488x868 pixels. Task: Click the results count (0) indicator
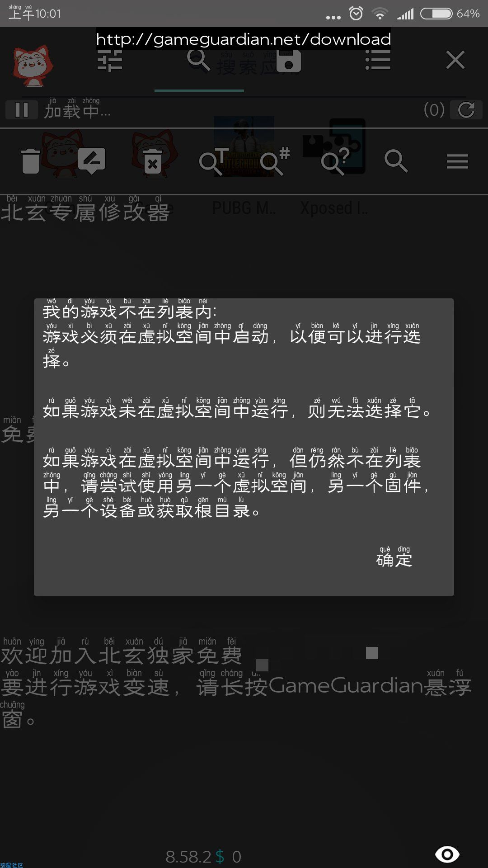(434, 110)
